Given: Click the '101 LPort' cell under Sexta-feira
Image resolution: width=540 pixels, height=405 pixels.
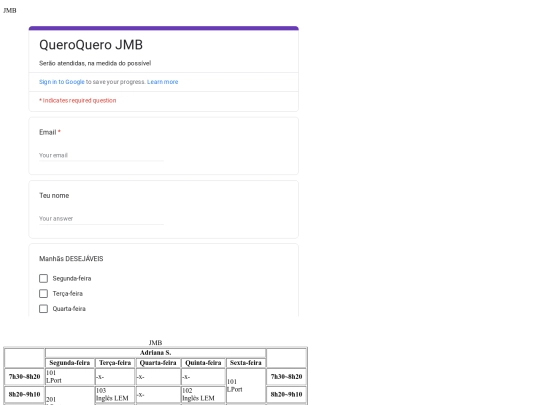Looking at the screenshot, I should (x=246, y=386).
